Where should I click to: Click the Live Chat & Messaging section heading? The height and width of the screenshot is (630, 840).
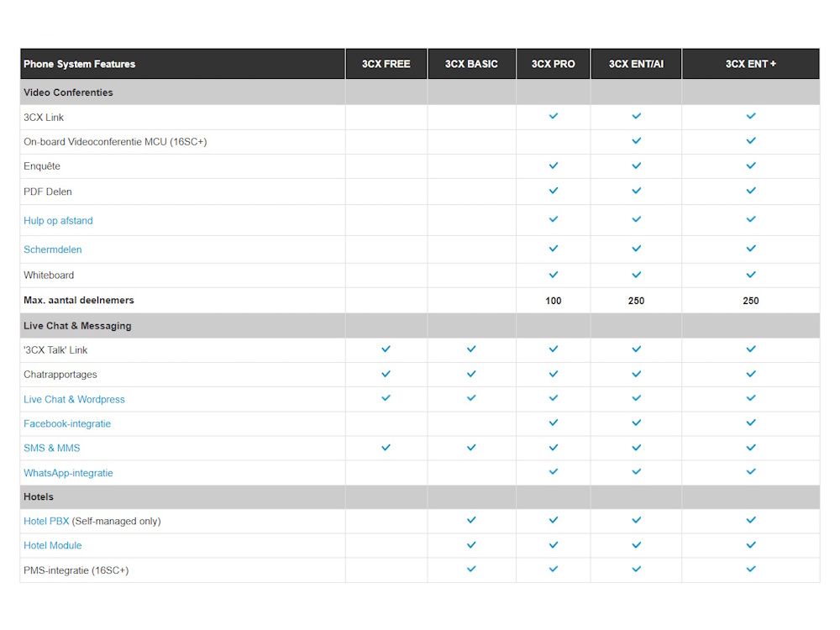(77, 326)
